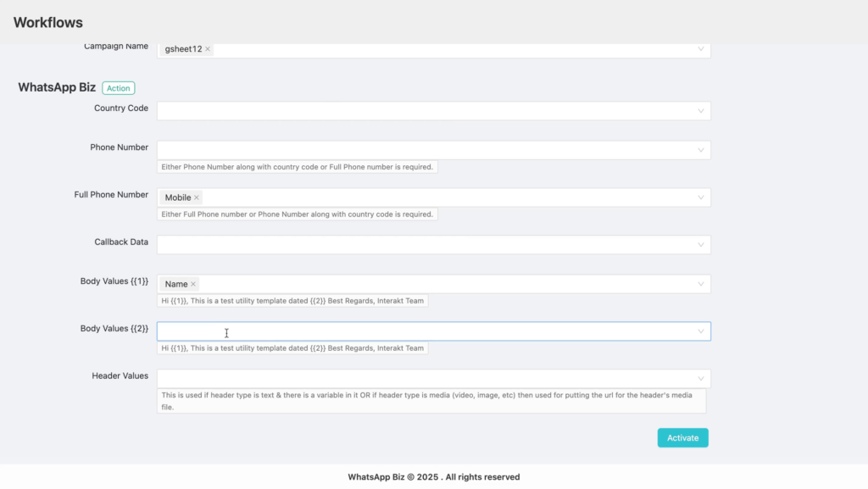Click inside the Callback Data field

coord(433,245)
